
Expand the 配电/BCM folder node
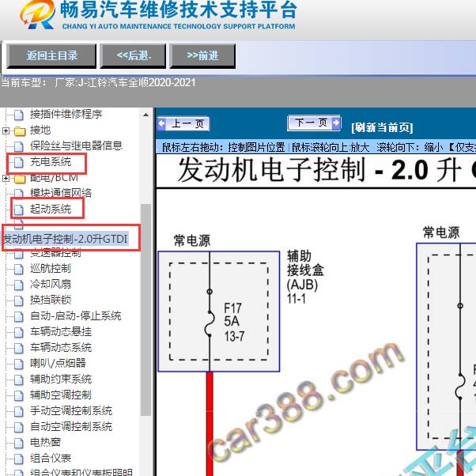pyautogui.click(x=6, y=178)
